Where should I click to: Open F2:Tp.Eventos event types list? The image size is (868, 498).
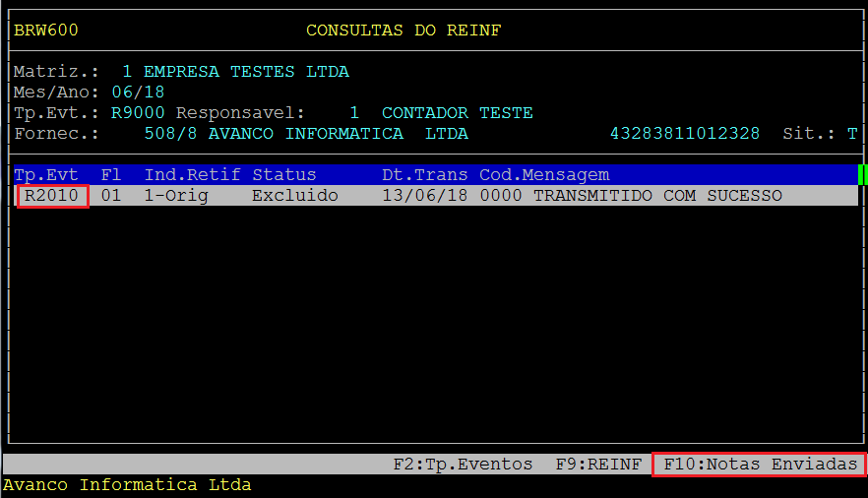coord(463,464)
